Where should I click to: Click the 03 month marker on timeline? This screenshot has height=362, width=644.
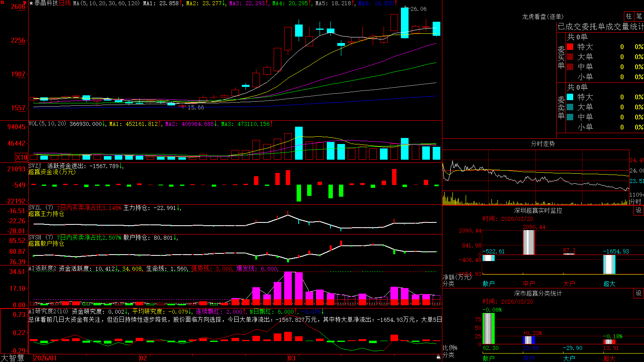[x=292, y=358]
